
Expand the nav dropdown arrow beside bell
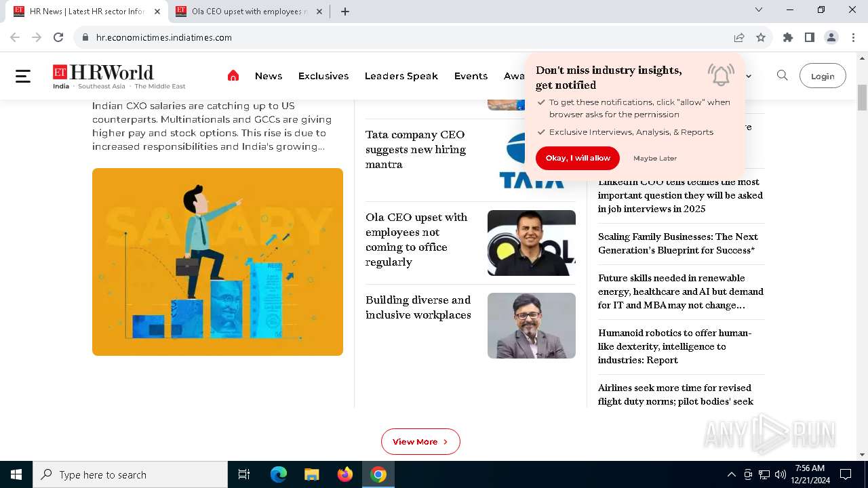(x=749, y=76)
